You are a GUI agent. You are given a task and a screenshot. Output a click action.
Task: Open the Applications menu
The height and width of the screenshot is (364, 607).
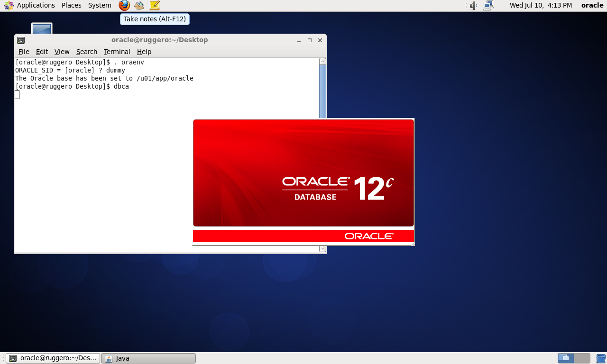(x=30, y=5)
